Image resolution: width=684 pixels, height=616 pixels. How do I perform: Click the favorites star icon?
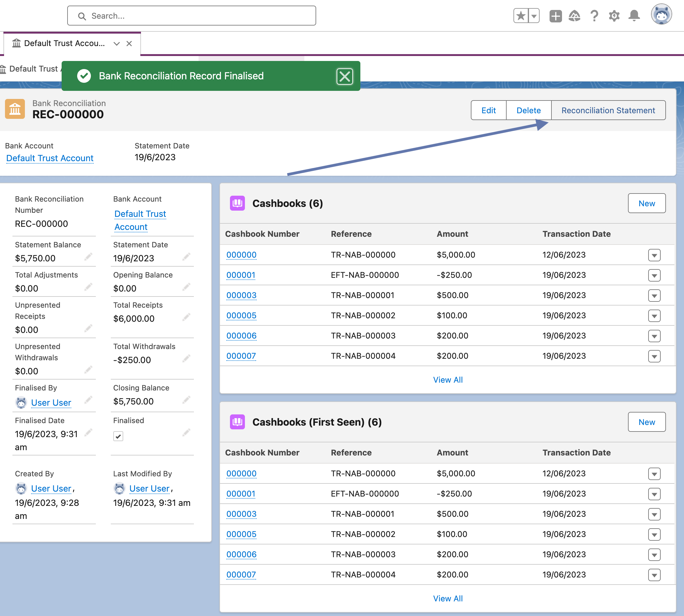pos(521,16)
